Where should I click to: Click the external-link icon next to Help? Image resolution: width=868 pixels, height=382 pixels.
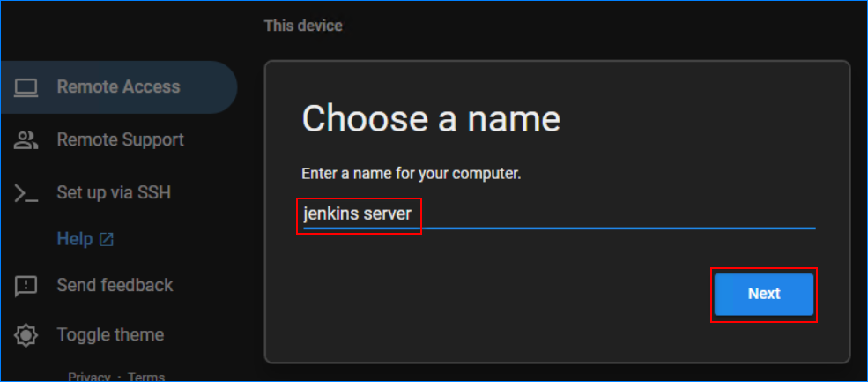(107, 239)
